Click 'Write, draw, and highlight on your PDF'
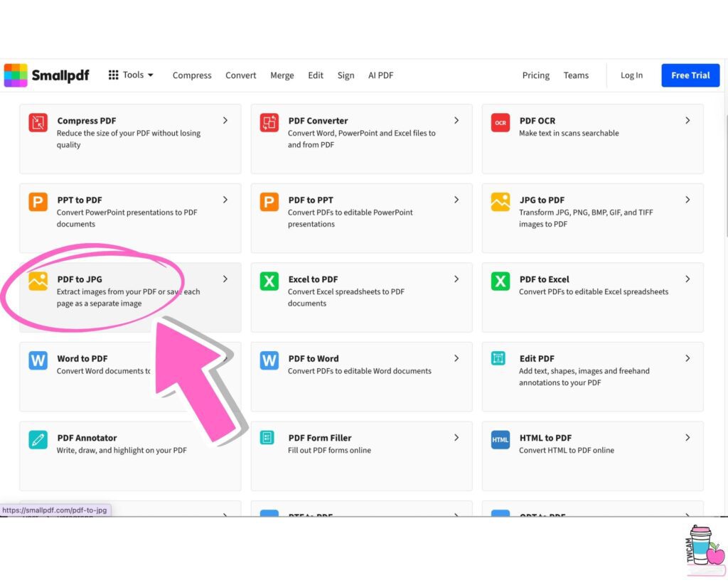728x585 pixels. click(122, 451)
